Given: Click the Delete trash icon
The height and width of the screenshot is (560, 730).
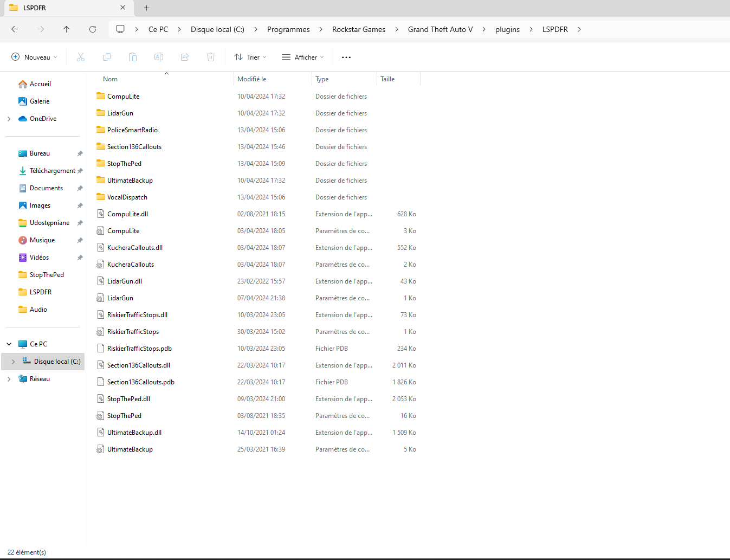Looking at the screenshot, I should click(211, 57).
